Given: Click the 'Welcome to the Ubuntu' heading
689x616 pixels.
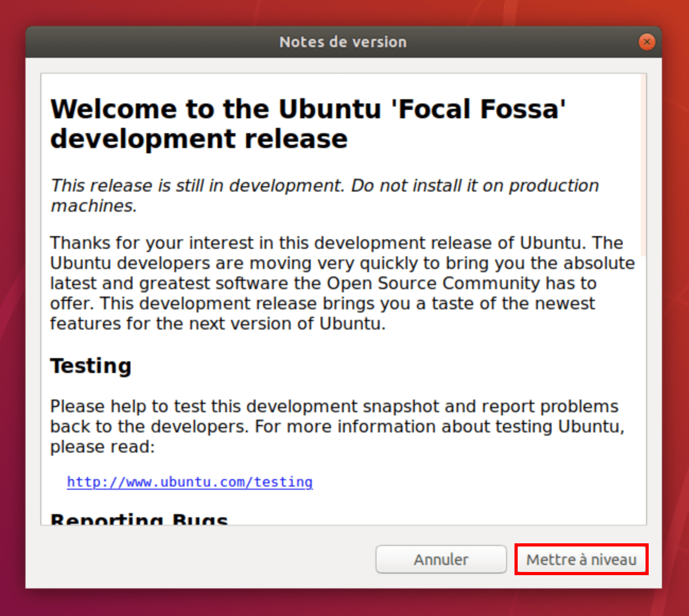Looking at the screenshot, I should click(x=308, y=124).
